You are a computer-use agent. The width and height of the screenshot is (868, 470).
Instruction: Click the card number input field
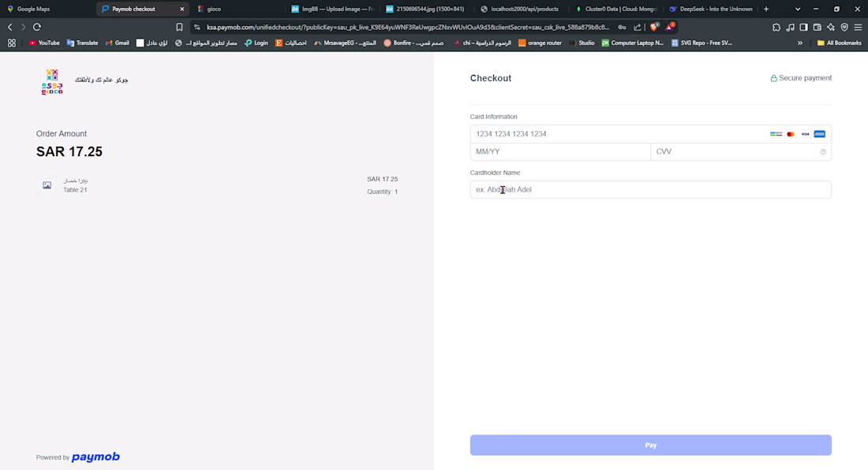[650, 134]
